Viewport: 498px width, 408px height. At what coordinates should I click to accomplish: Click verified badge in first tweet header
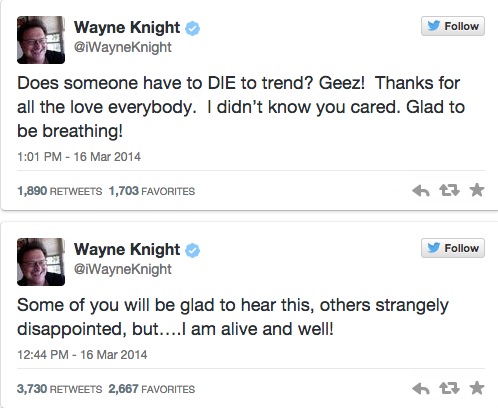pyautogui.click(x=192, y=28)
